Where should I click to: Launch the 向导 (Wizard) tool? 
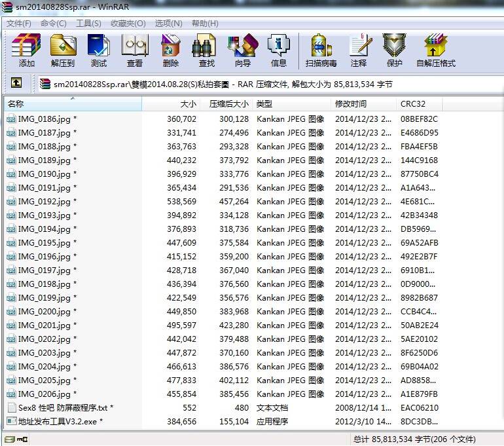click(x=242, y=50)
